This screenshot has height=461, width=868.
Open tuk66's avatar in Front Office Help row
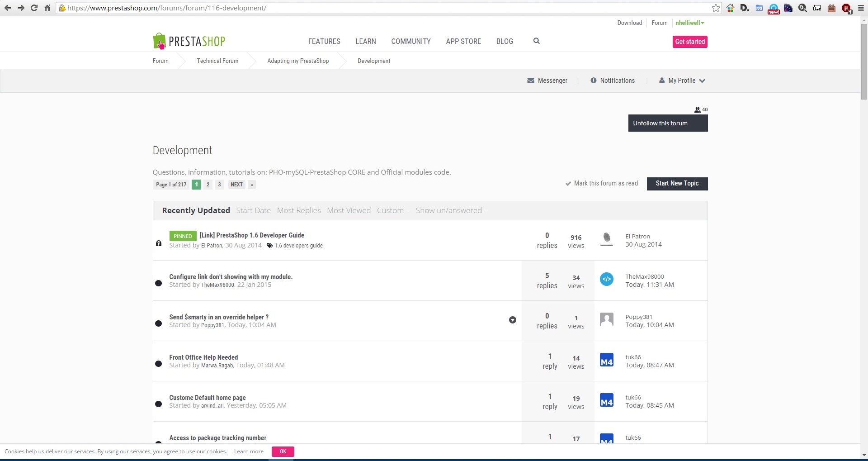point(607,360)
